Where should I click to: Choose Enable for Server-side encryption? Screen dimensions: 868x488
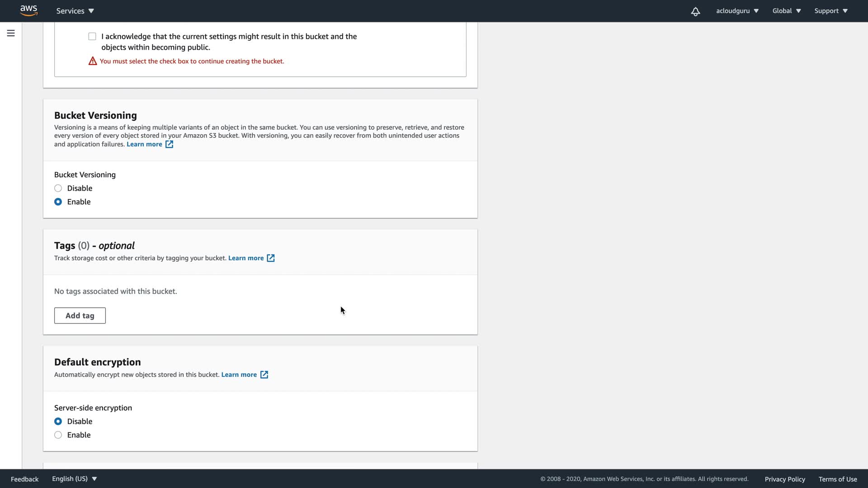click(58, 435)
